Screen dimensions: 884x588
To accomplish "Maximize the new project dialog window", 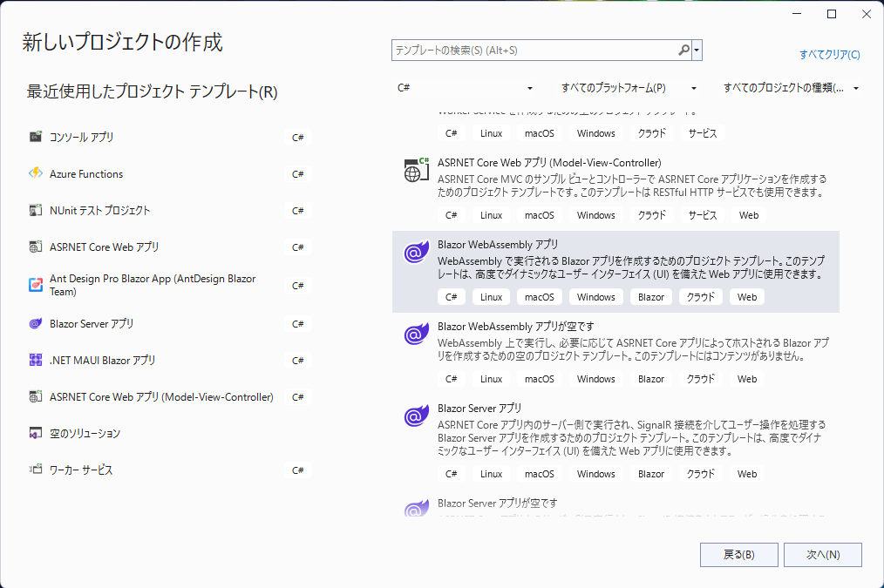I will click(x=832, y=14).
